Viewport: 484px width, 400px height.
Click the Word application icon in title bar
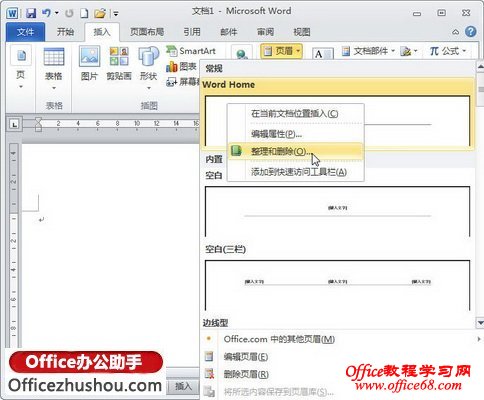point(12,13)
